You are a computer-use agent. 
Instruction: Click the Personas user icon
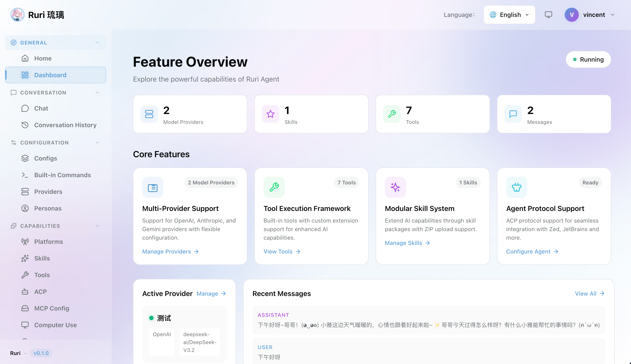tap(25, 208)
